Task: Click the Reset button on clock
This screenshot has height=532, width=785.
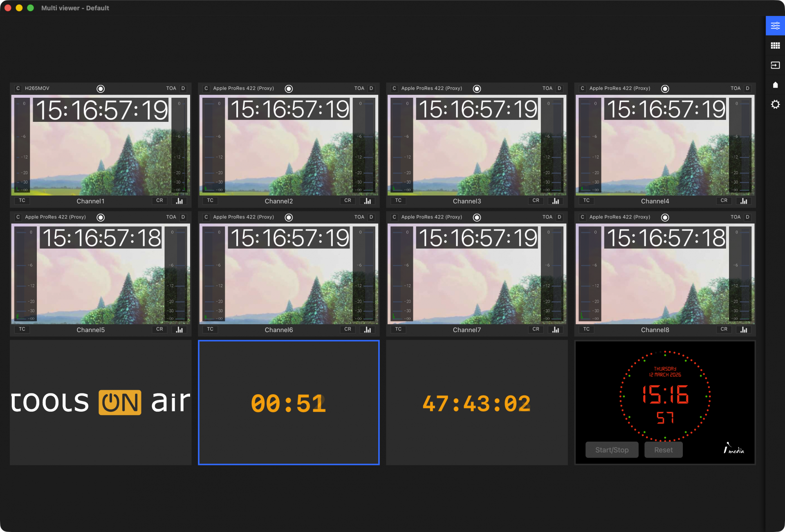Action: [663, 450]
